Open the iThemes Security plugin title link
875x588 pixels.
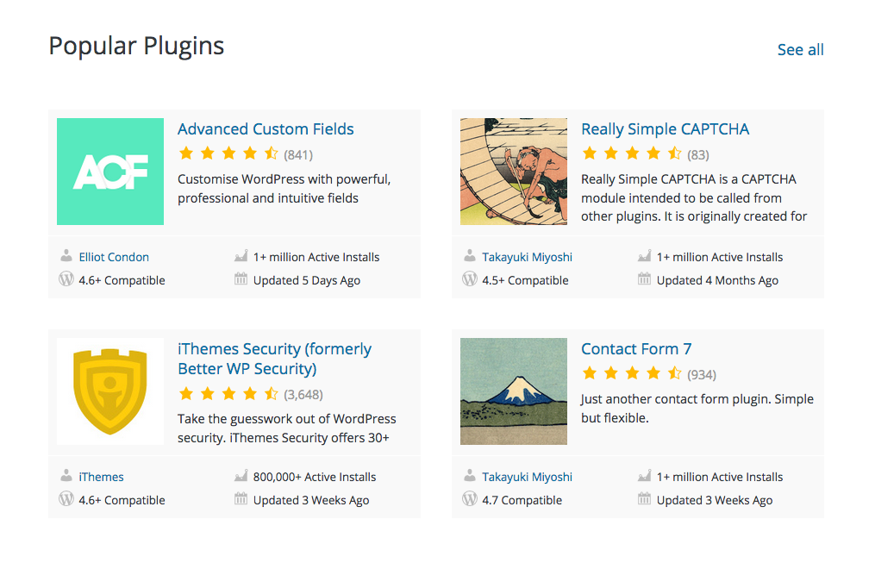[x=274, y=359]
